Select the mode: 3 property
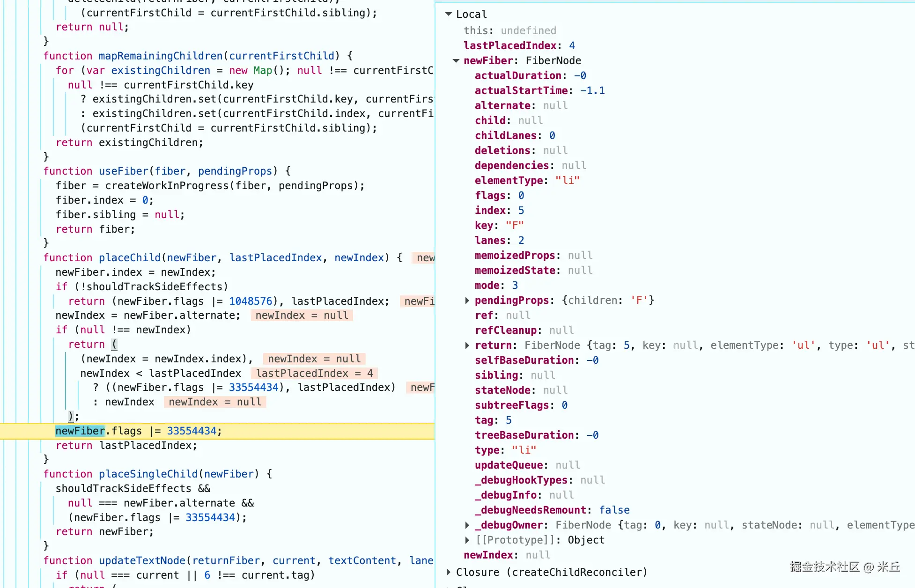The width and height of the screenshot is (915, 588). 496,286
